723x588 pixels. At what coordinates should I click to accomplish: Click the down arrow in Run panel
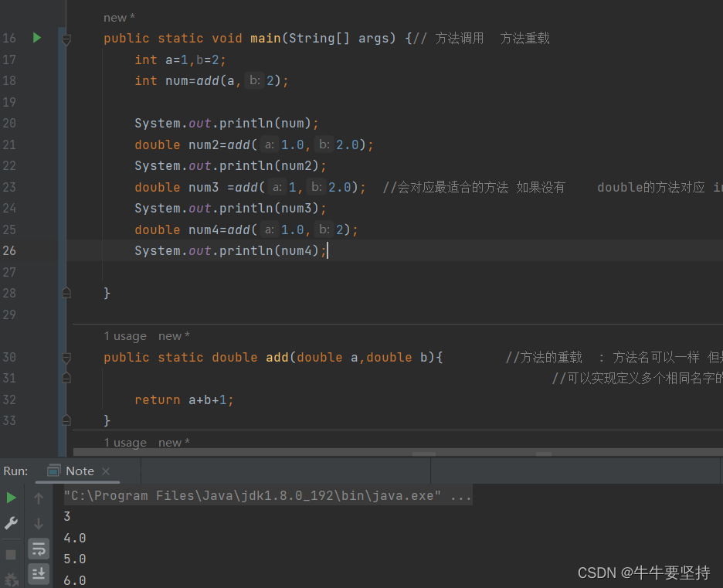point(39,523)
